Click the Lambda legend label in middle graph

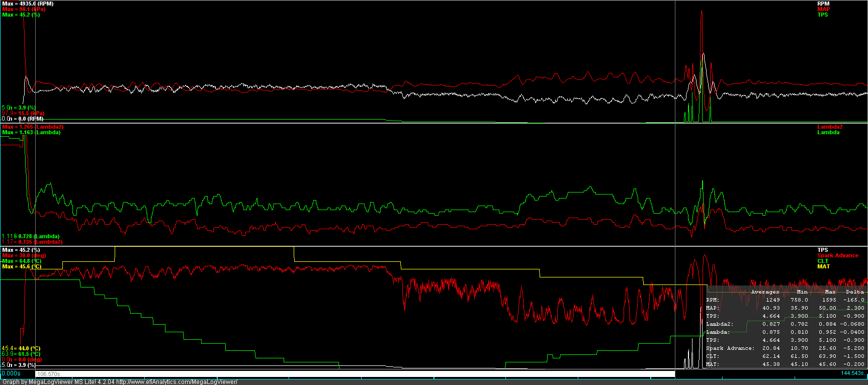tap(828, 132)
